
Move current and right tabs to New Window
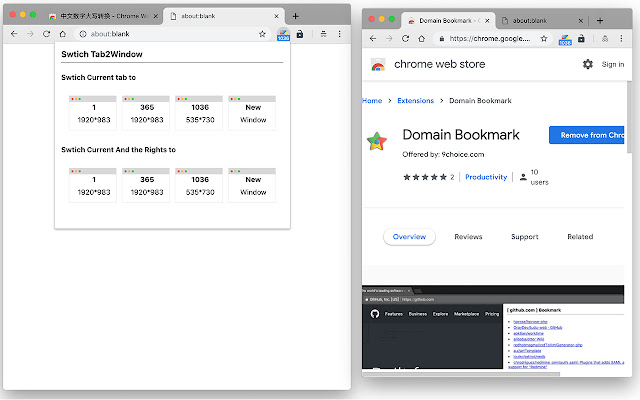click(x=252, y=185)
